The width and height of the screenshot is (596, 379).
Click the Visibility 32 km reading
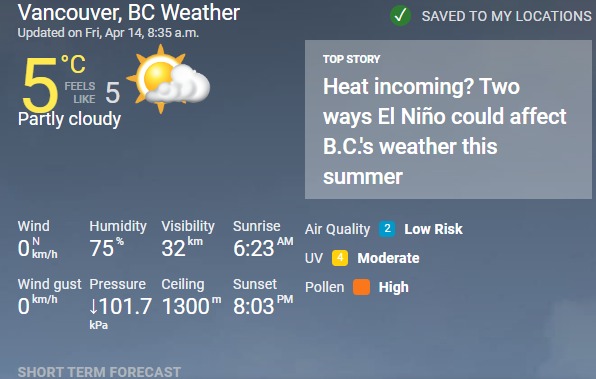click(182, 248)
